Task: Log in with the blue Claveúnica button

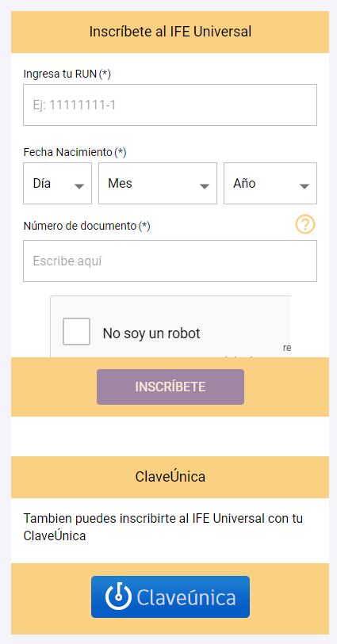Action: point(170,596)
